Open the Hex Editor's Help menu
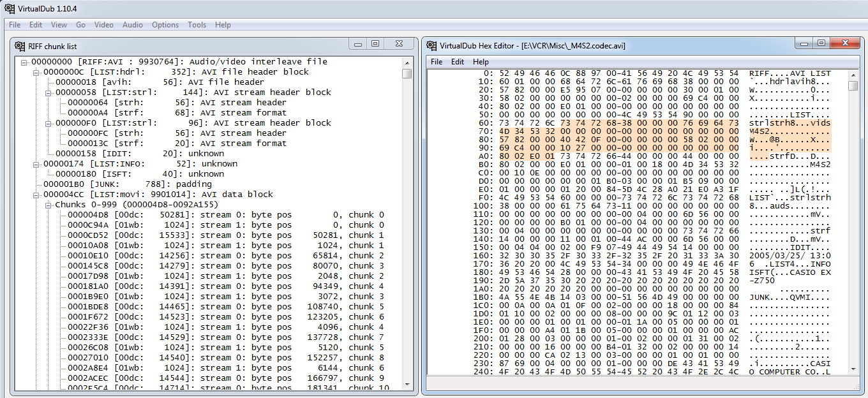 tap(481, 62)
